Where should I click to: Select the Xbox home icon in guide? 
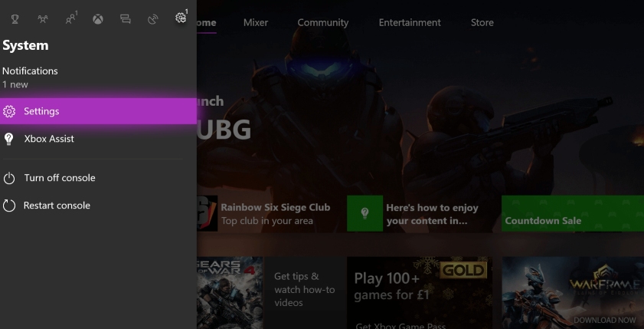98,19
